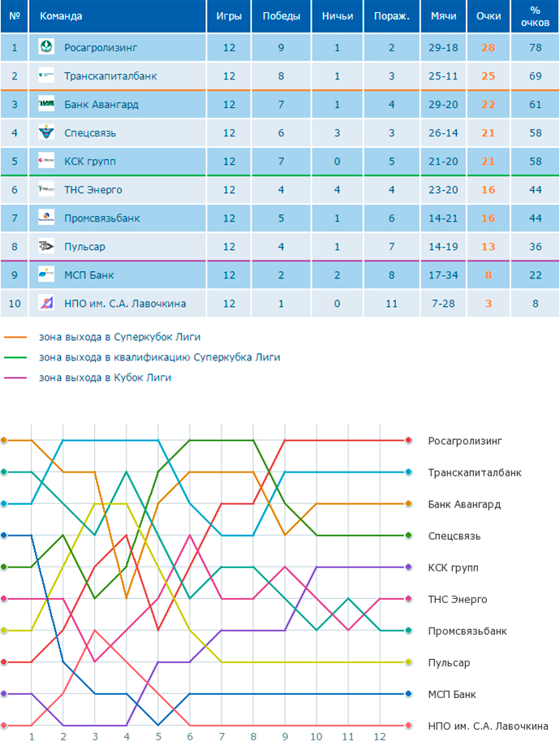The width and height of the screenshot is (560, 750).
Task: Click the ТНС Энерго logo icon
Action: [46, 189]
